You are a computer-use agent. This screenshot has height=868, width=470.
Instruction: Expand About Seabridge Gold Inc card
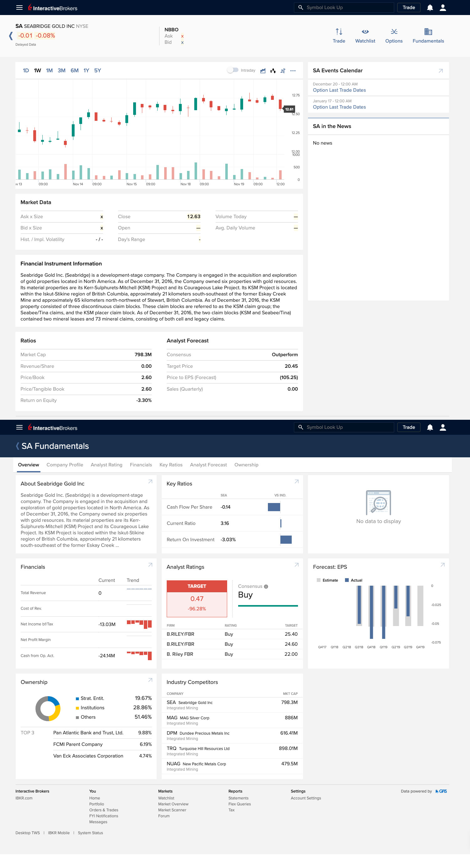[x=150, y=481]
